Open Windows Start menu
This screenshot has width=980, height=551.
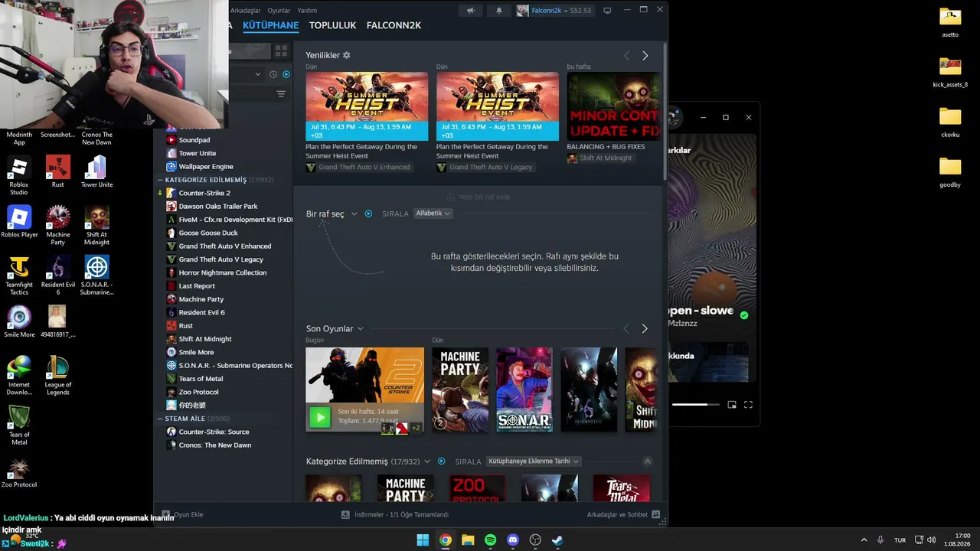pos(423,540)
